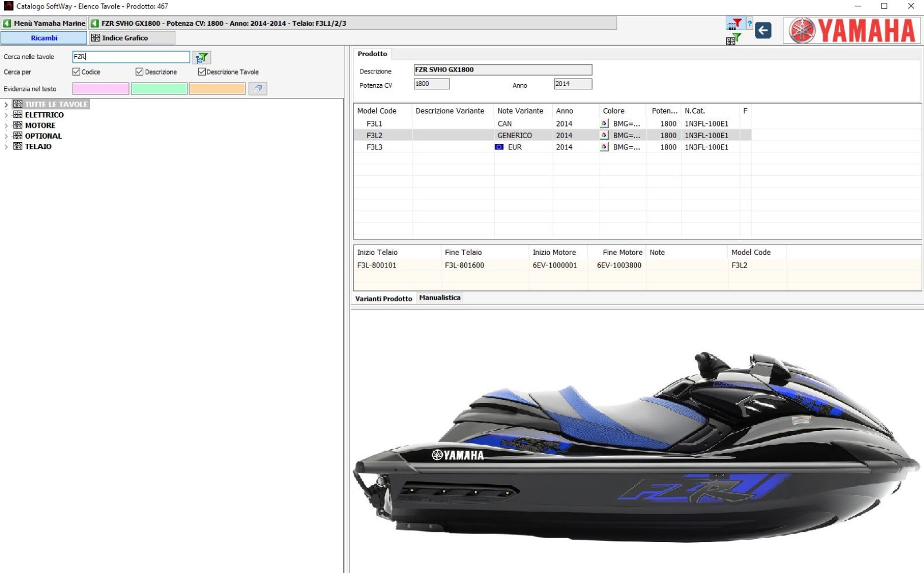Viewport: 924px width, 573px height.
Task: Click color icon in F3L3 row
Action: [x=604, y=147]
